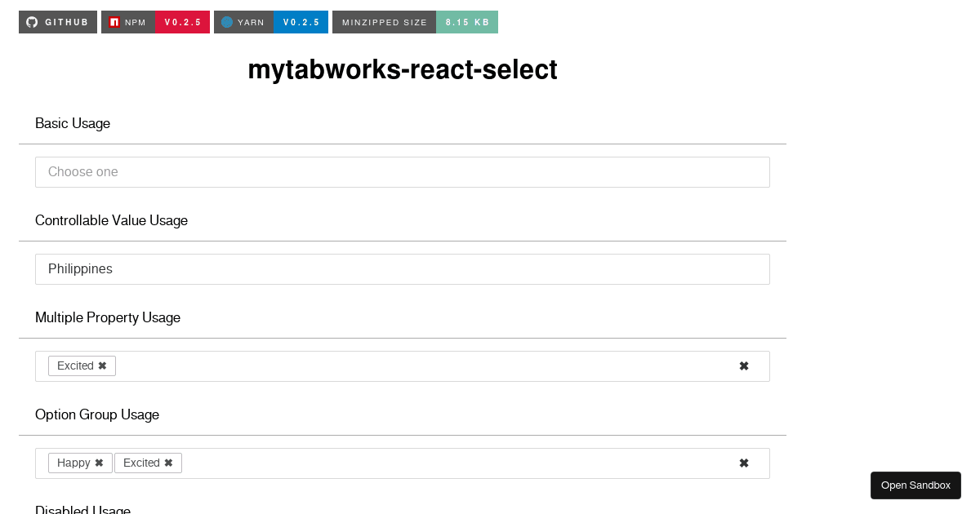Open the Choose one dropdown

[402, 172]
